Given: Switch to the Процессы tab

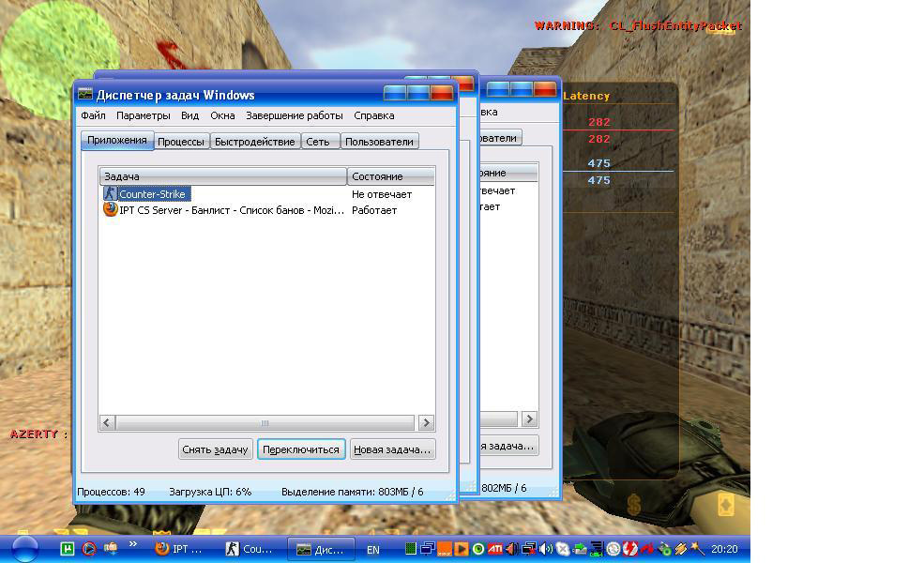Looking at the screenshot, I should click(x=181, y=142).
